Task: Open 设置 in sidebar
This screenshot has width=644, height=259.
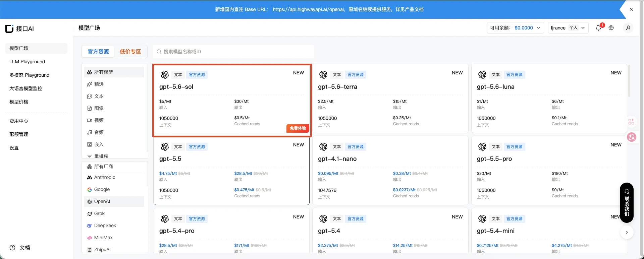Action: coord(36,148)
